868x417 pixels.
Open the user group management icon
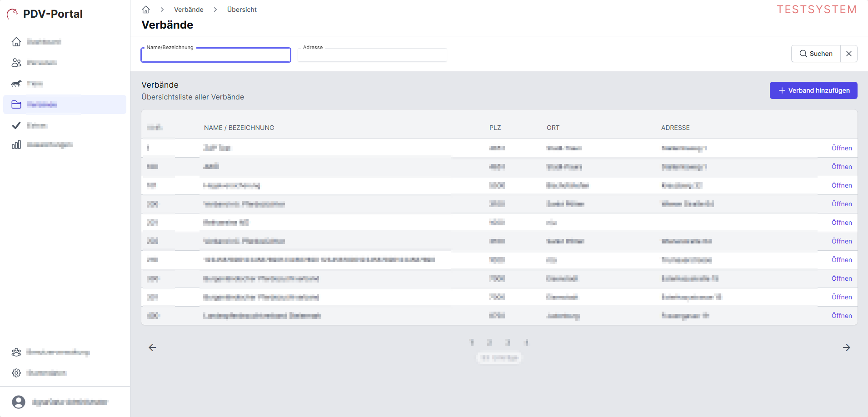coord(16,352)
